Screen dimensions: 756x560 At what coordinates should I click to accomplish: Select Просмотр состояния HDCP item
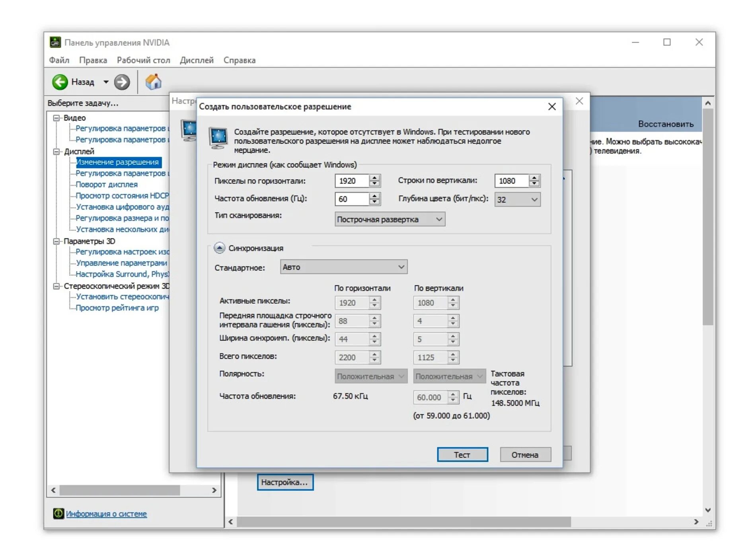(x=122, y=196)
